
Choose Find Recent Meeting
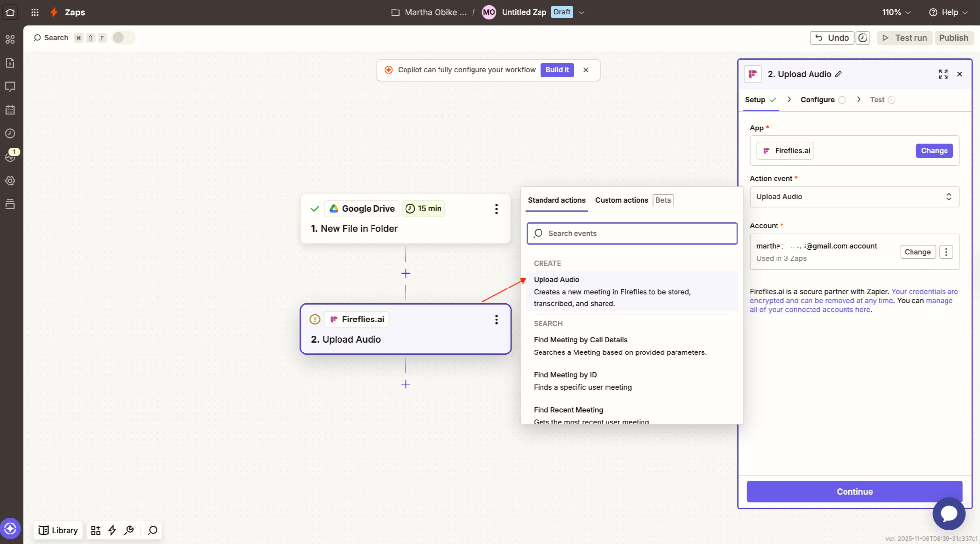632,415
